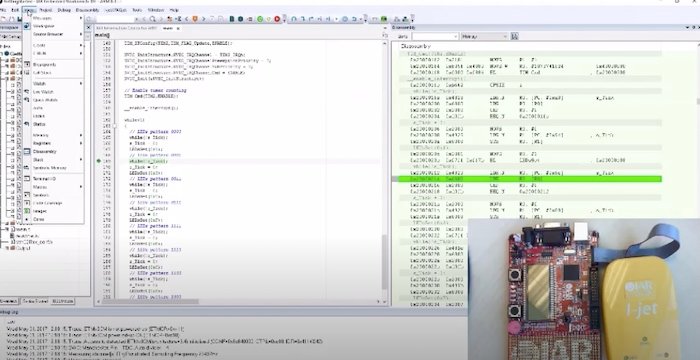Viewport: 700px width, 360px height.
Task: Choose Quick Watch in the View menu
Action: (53, 100)
